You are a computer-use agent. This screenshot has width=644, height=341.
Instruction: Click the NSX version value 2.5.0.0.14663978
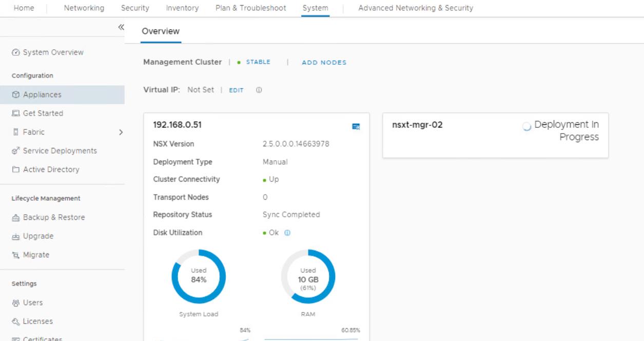[296, 143]
